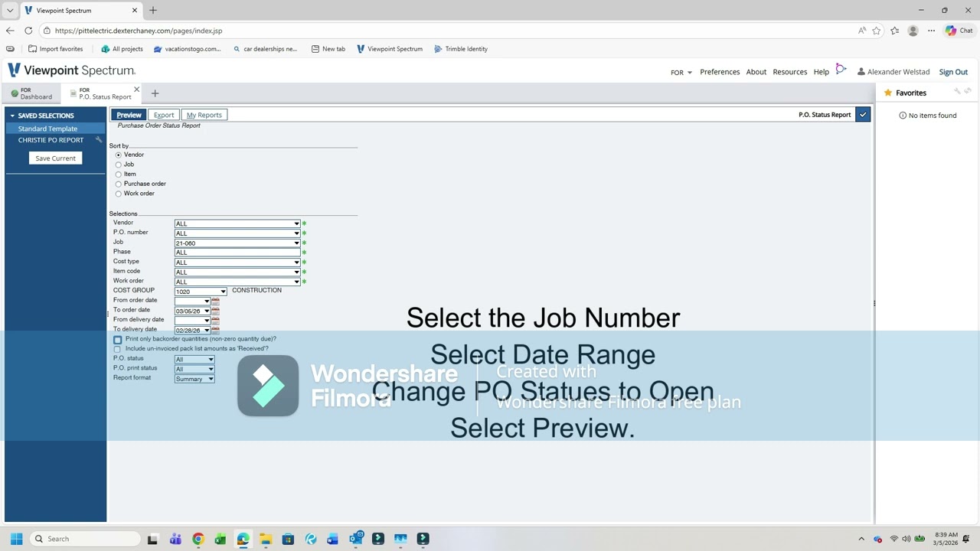
Task: Expand the P.O. number dropdown
Action: pyautogui.click(x=296, y=233)
